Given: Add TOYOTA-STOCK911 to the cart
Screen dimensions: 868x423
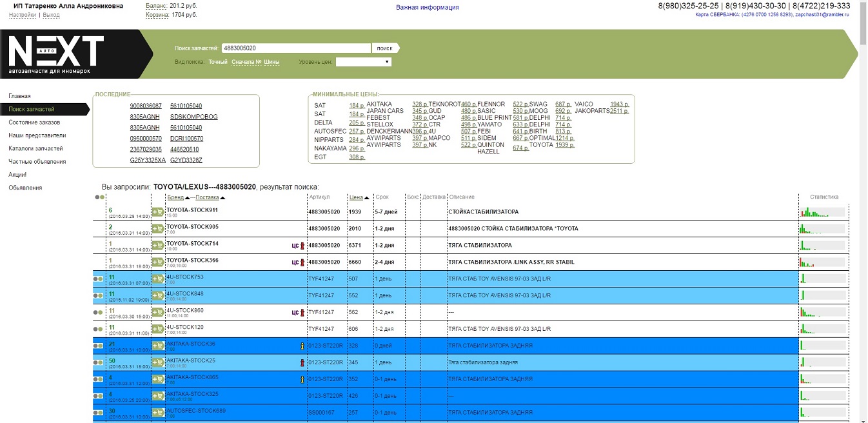Looking at the screenshot, I should coord(158,212).
